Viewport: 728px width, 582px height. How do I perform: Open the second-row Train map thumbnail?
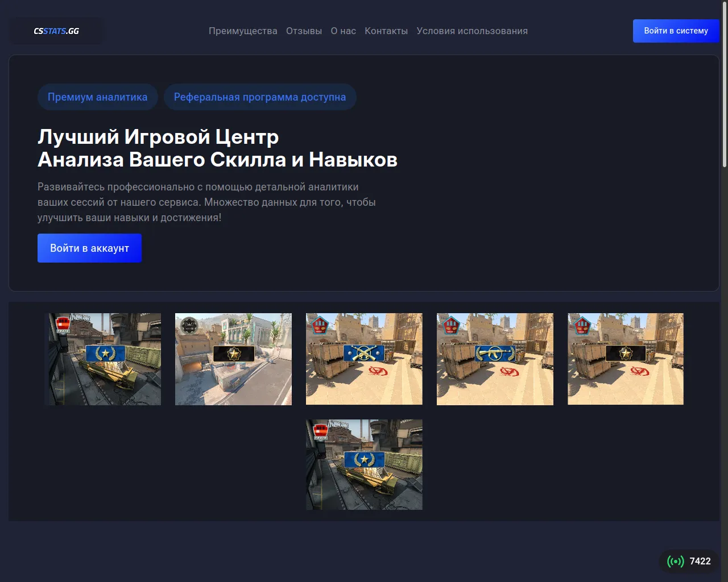click(364, 465)
